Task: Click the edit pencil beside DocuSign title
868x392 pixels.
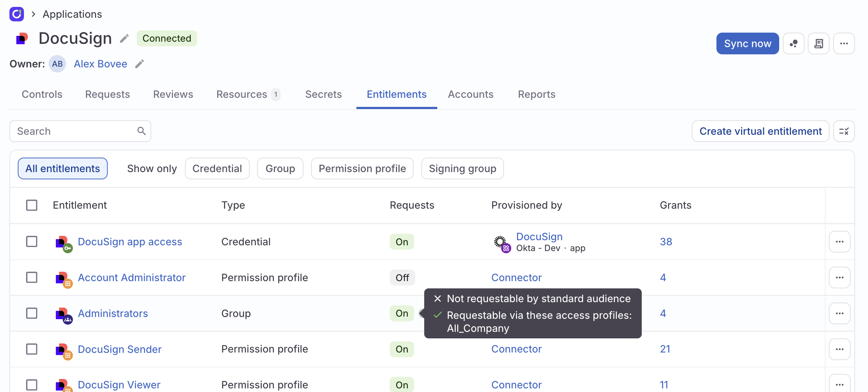Action: (124, 38)
